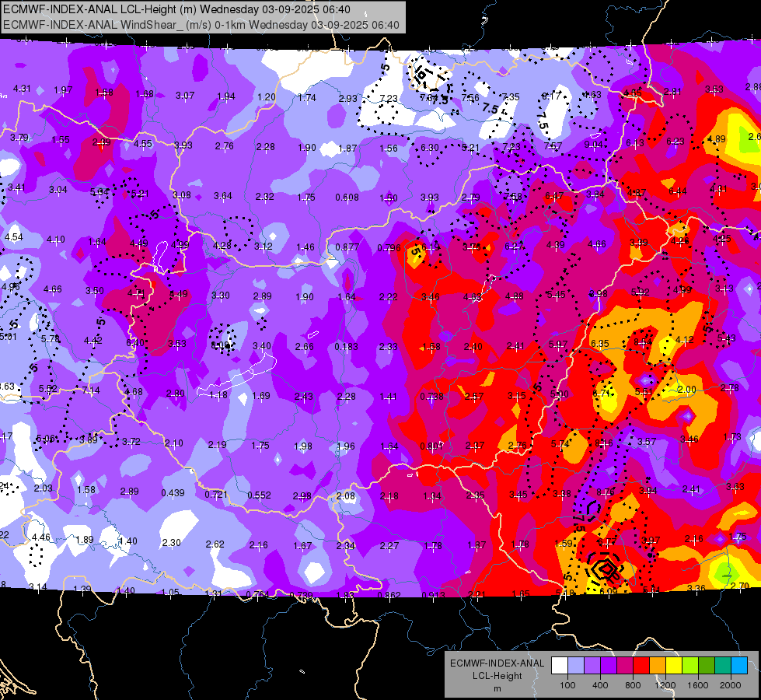
Task: Click the wind shear value '7.57'
Action: 553,145
